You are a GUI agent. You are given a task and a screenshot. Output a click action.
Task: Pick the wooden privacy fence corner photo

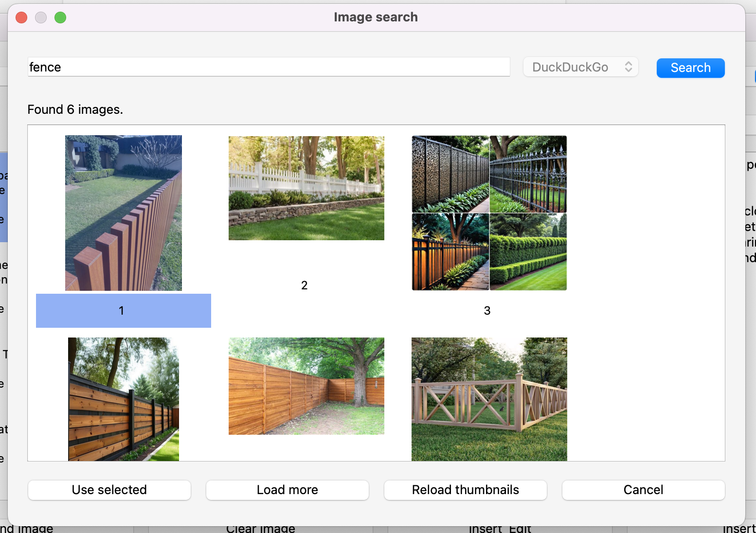306,386
